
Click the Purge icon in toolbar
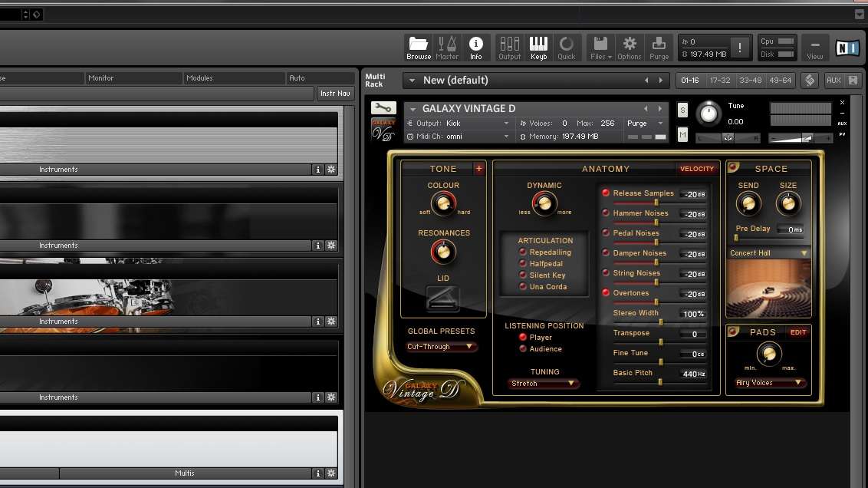click(659, 48)
